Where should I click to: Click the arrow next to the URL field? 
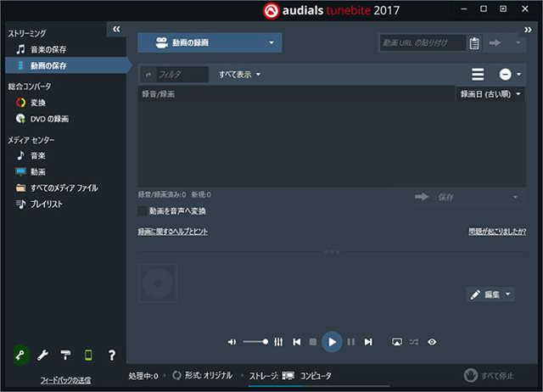(x=495, y=43)
